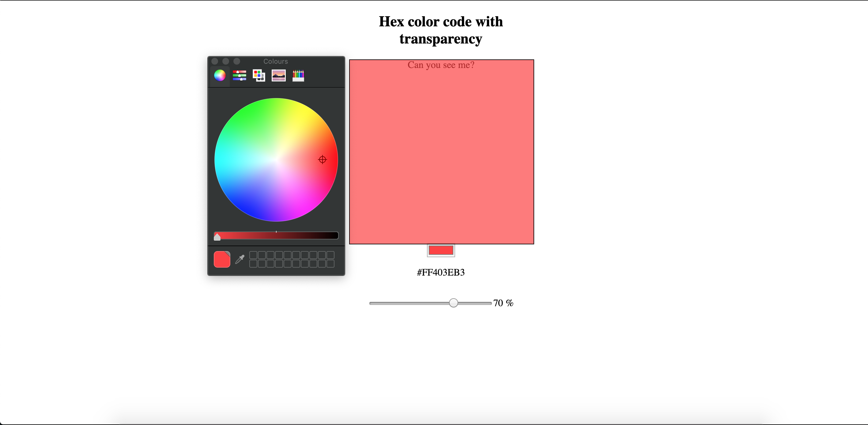Select the colour wheel view icon
The width and height of the screenshot is (868, 425).
tap(219, 75)
